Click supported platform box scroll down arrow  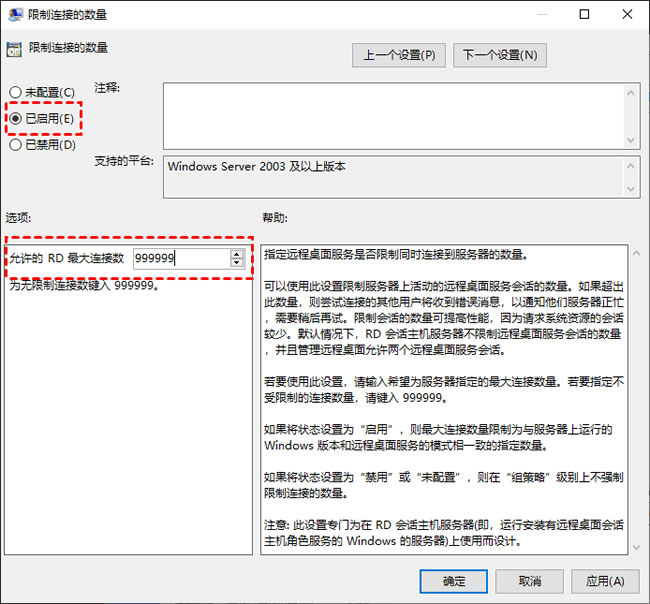pyautogui.click(x=631, y=189)
